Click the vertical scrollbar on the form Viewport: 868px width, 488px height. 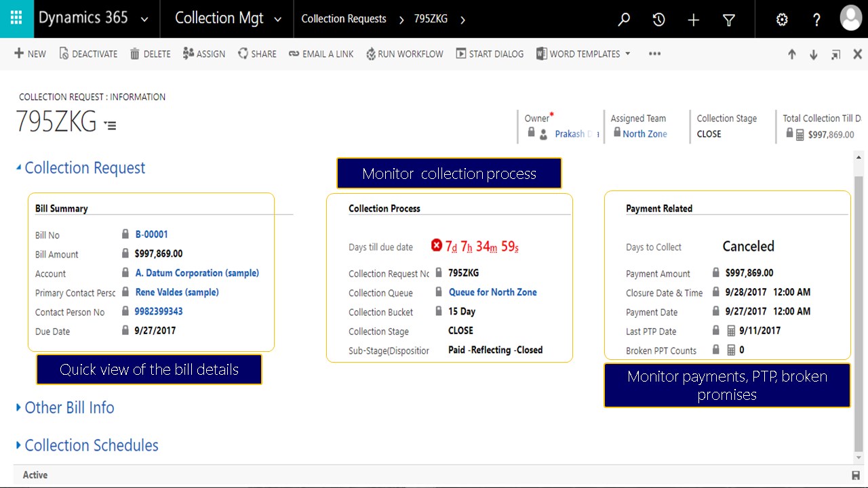[859, 305]
